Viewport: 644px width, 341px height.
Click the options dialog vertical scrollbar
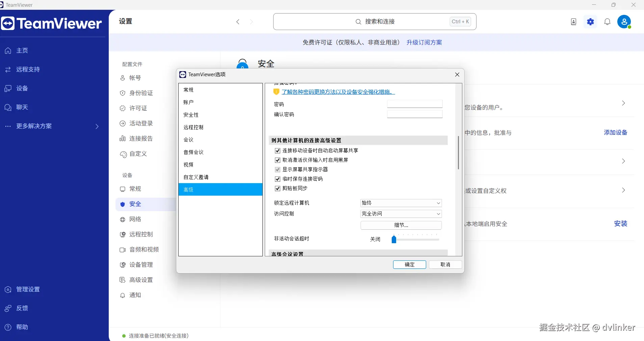458,152
